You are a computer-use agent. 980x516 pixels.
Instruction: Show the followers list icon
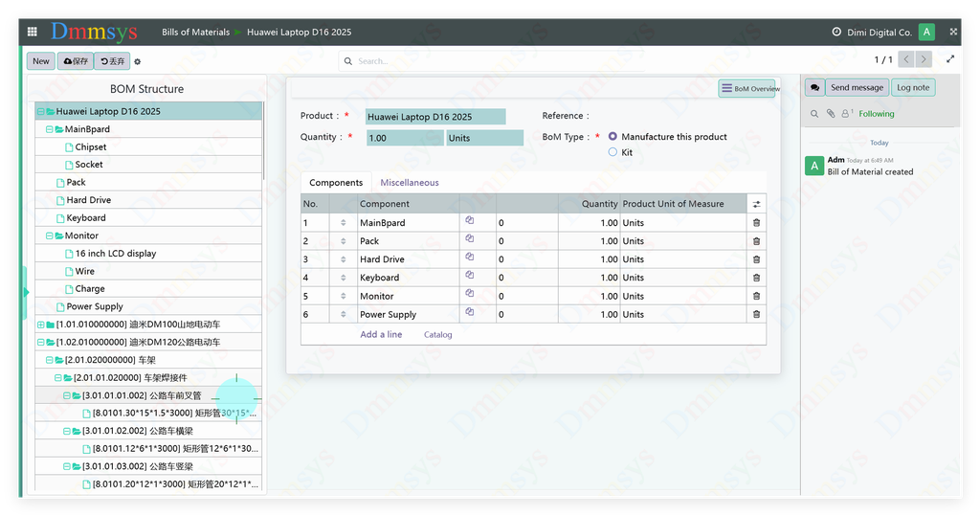pyautogui.click(x=847, y=114)
